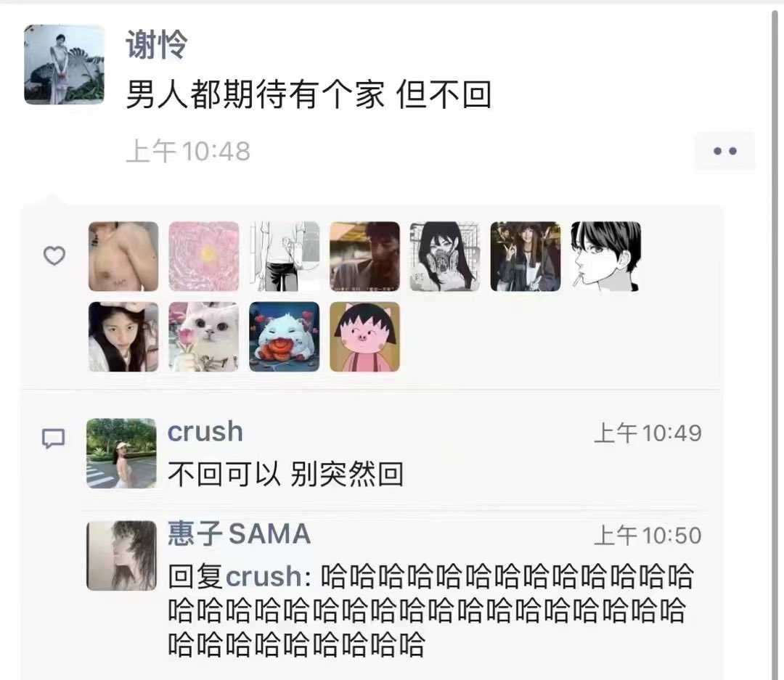Click the comment speech bubble icon
784x680 pixels.
[53, 438]
